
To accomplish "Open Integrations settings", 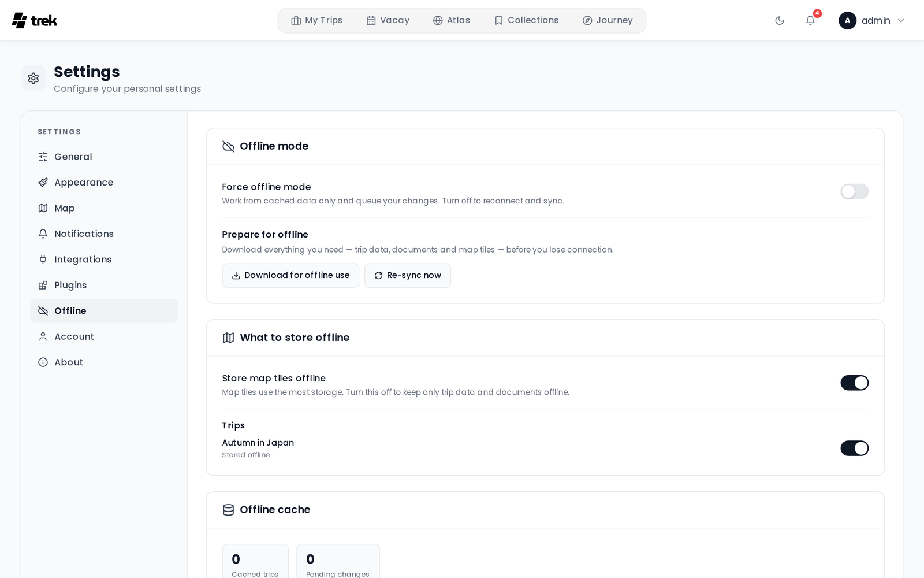I will pos(104,260).
